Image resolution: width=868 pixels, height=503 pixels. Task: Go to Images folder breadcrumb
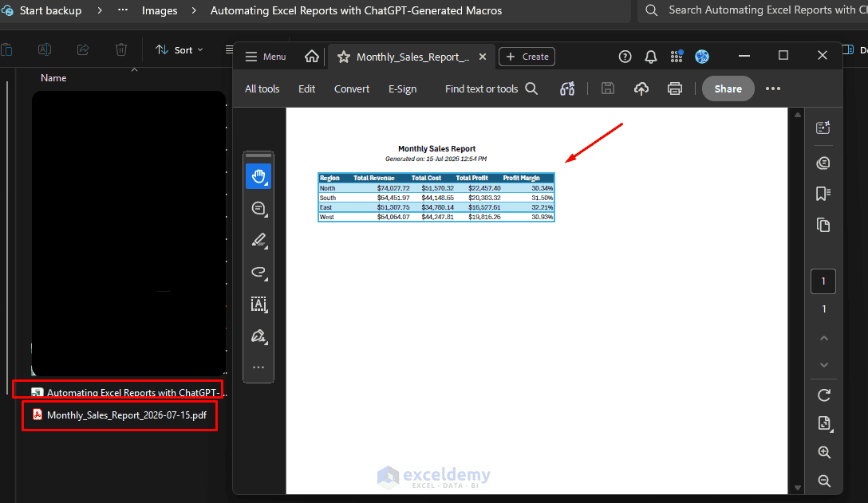coord(160,10)
